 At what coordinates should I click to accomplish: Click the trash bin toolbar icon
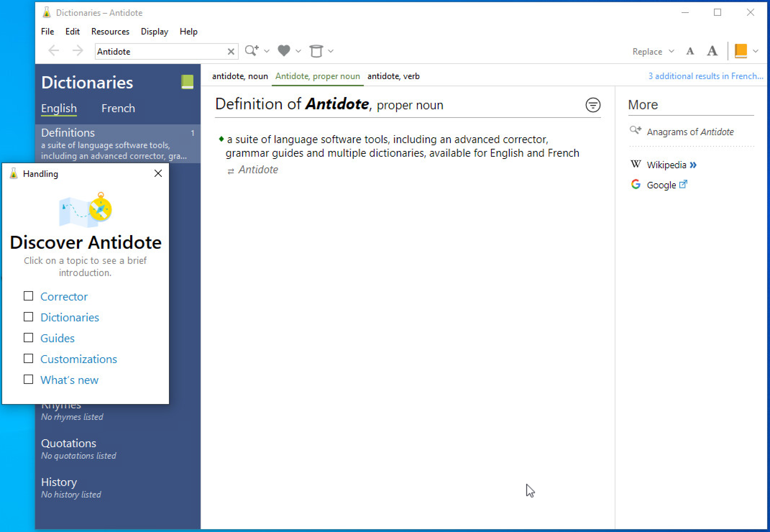[316, 51]
